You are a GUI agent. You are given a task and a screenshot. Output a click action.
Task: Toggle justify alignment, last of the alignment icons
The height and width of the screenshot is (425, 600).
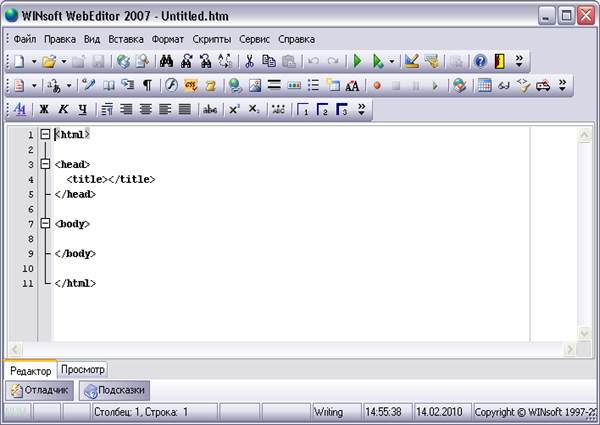click(x=184, y=109)
